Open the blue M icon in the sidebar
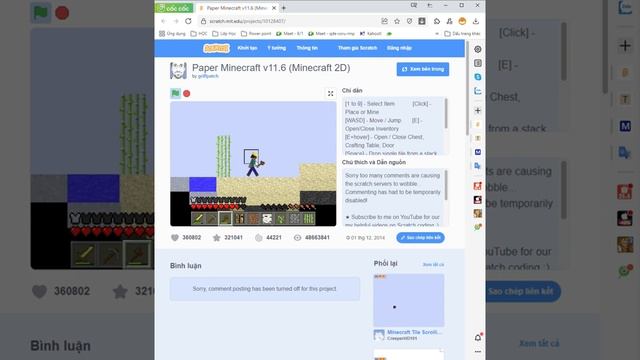The width and height of the screenshot is (640, 360). point(478,152)
